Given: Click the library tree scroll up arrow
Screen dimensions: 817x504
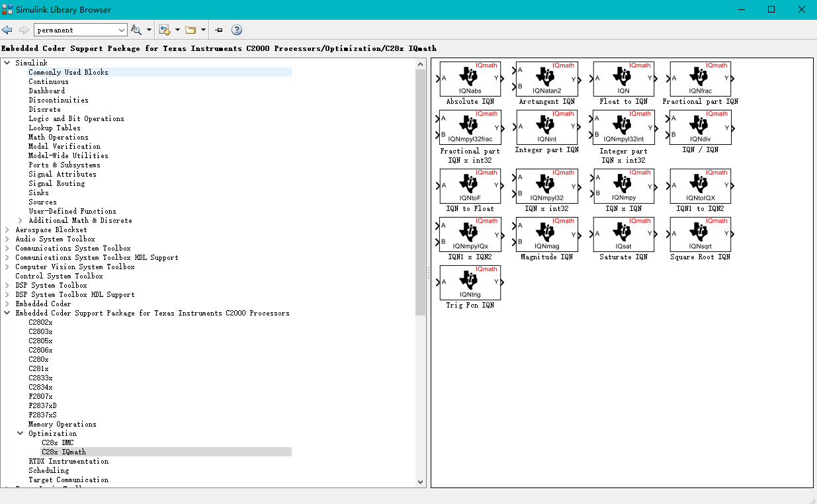Looking at the screenshot, I should (421, 63).
